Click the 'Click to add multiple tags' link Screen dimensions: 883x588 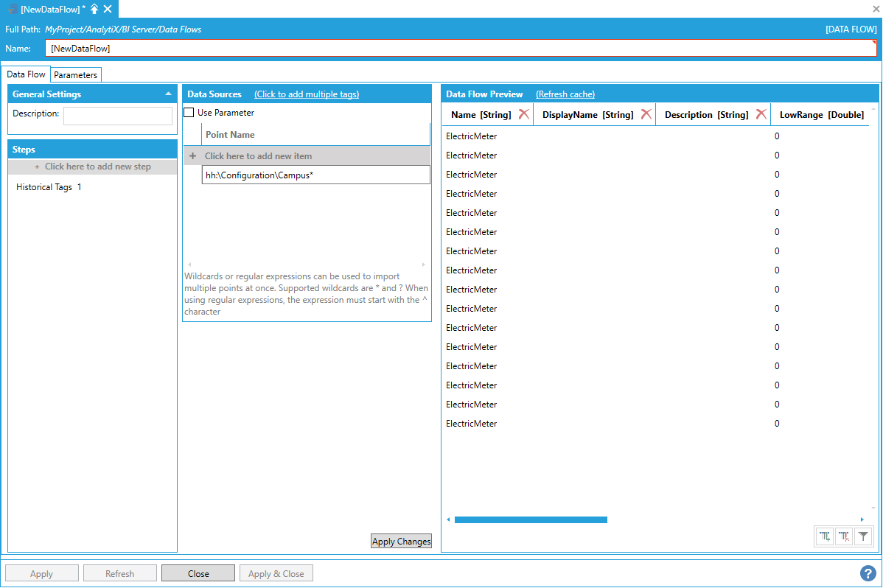[x=307, y=94]
